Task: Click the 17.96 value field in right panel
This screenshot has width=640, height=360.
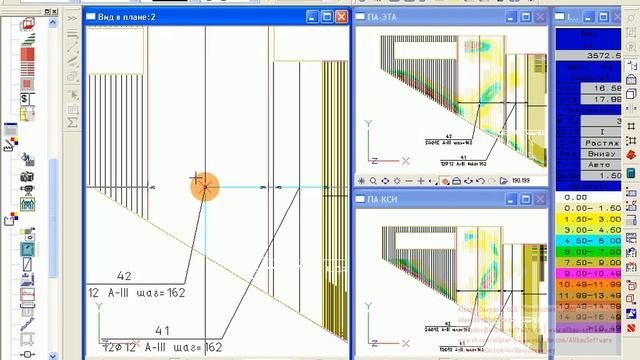Action: click(601, 99)
